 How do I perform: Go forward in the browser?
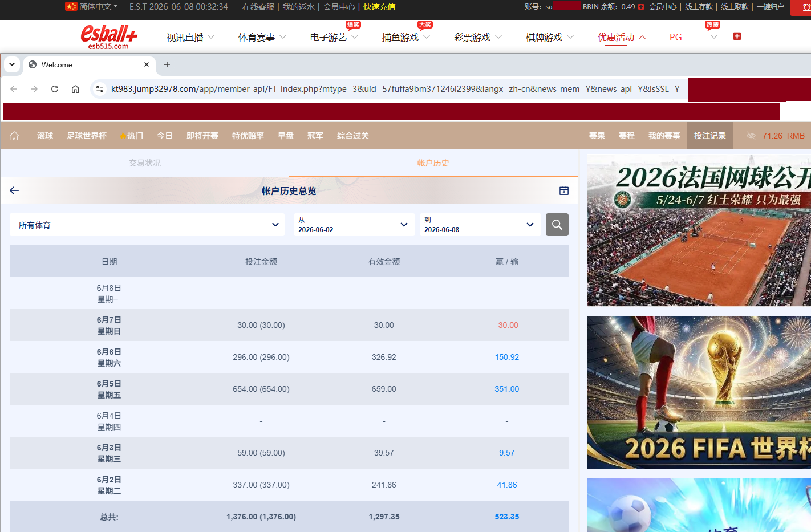[x=34, y=89]
